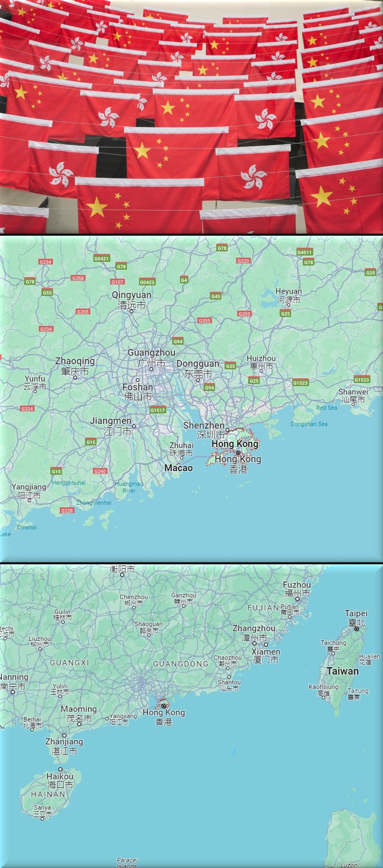Click the Haikou city label
The image size is (383, 868).
[60, 777]
